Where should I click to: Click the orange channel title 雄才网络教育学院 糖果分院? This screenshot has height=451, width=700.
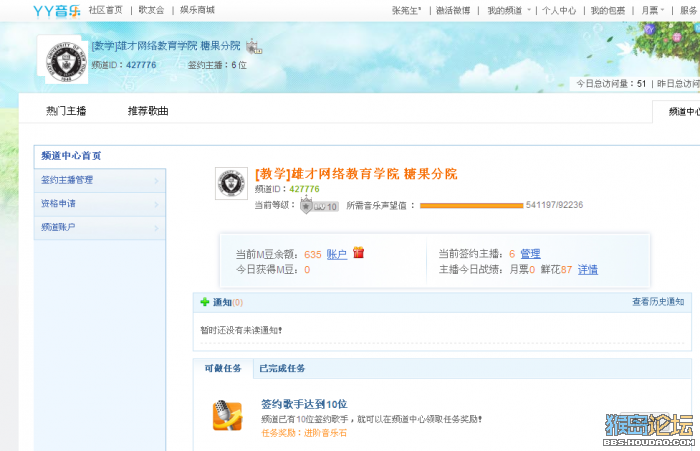point(356,174)
